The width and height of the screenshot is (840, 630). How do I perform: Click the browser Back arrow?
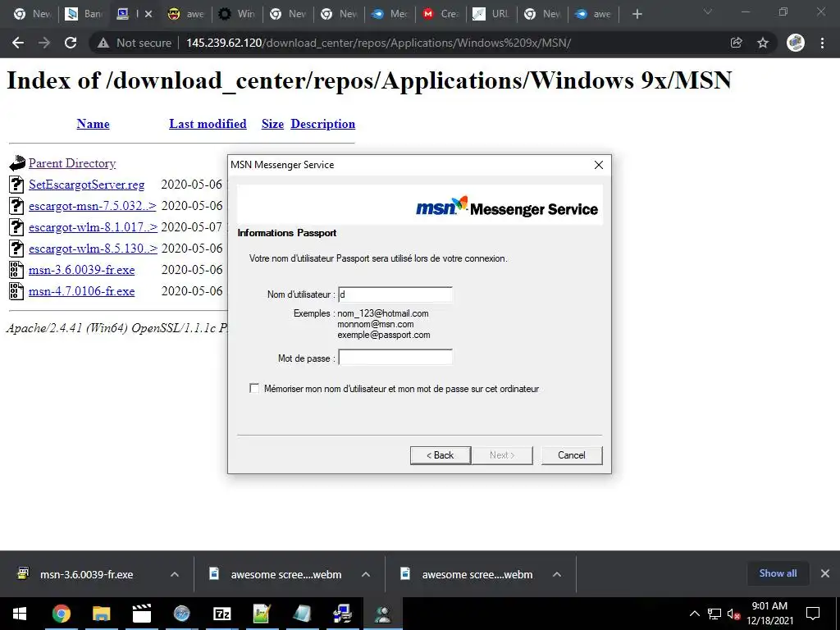18,43
